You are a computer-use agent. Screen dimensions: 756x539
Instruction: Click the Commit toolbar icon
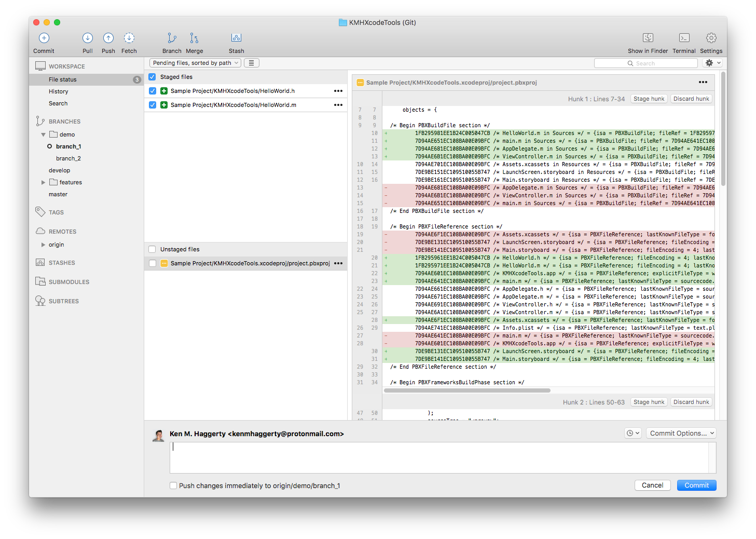[44, 38]
